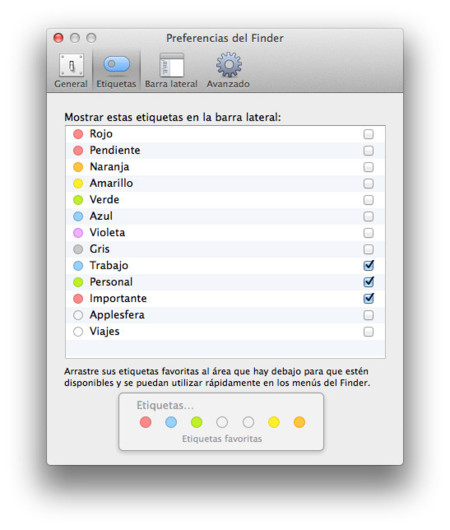Click the red favorite tag swatch
This screenshot has width=450, height=530.
point(146,422)
